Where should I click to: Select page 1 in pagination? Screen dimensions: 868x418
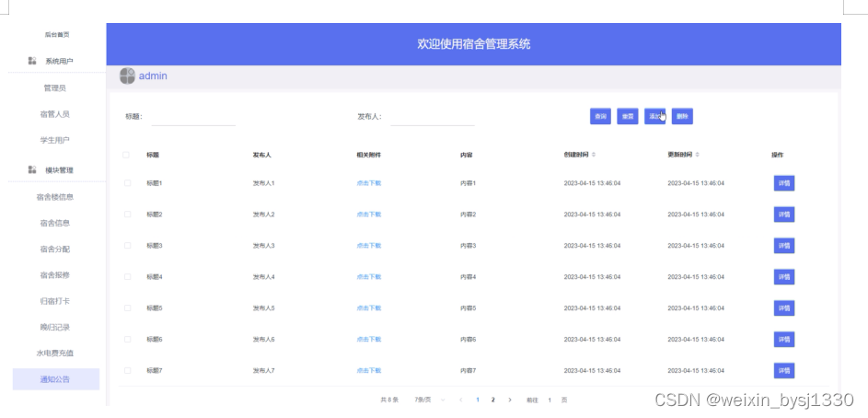[x=478, y=400]
